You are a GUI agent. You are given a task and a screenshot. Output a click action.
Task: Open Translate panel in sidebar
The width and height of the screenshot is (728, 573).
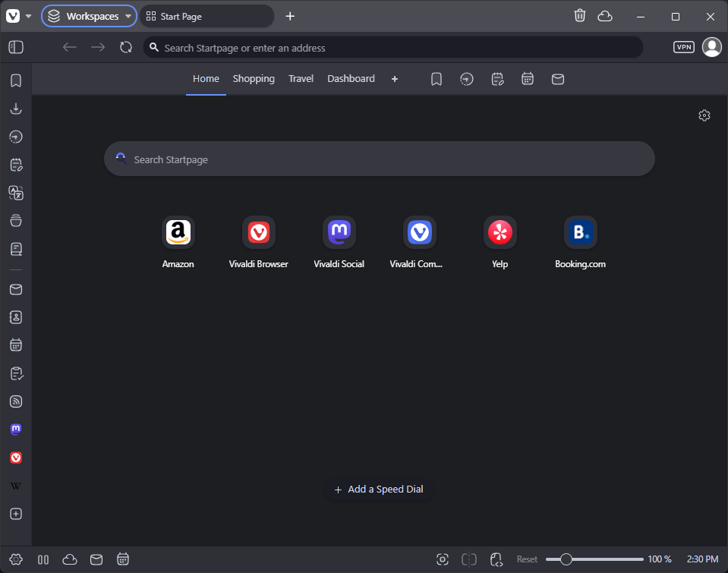click(16, 193)
